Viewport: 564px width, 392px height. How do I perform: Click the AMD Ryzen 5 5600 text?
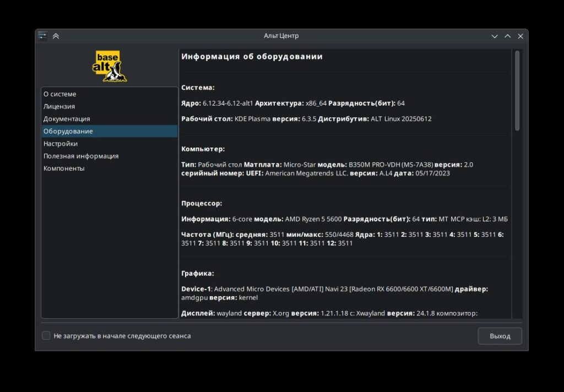tap(313, 219)
